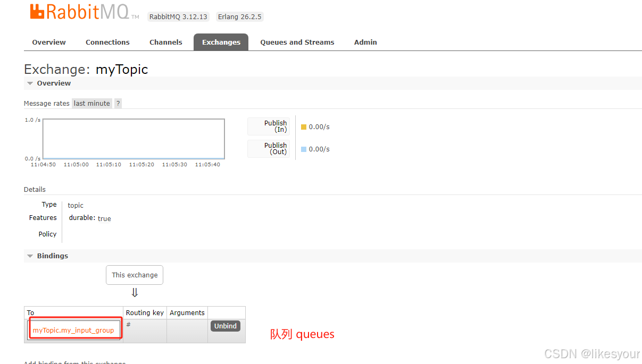Click the 'Exchange: myTopic' heading

(86, 69)
